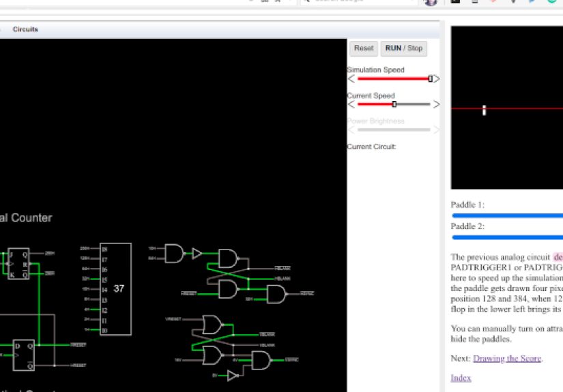The width and height of the screenshot is (563, 392).
Task: Click the I5 pin of the counter
Action: click(x=104, y=280)
